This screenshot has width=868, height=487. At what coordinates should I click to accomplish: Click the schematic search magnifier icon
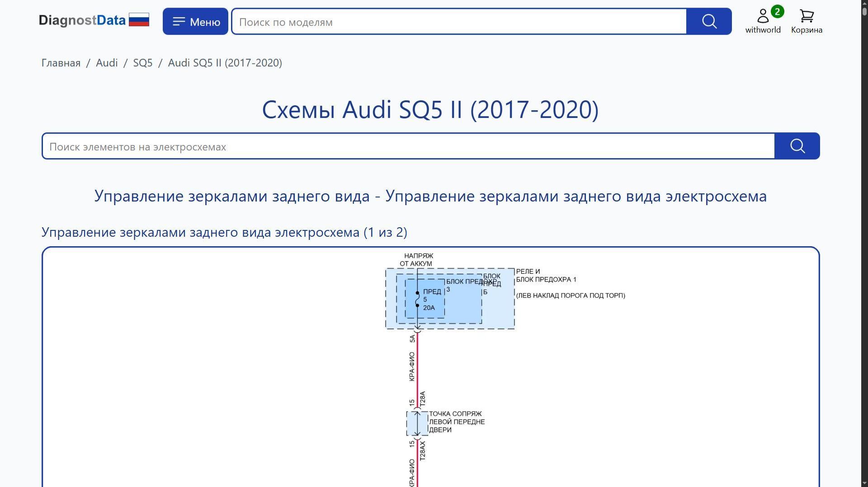797,145
